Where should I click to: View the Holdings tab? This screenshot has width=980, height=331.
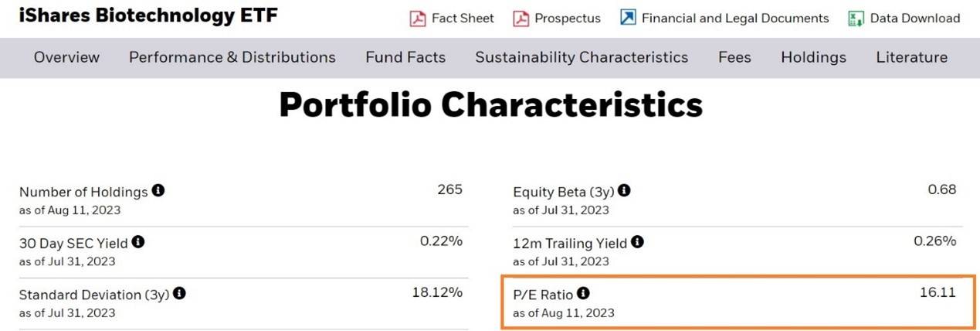click(x=813, y=57)
